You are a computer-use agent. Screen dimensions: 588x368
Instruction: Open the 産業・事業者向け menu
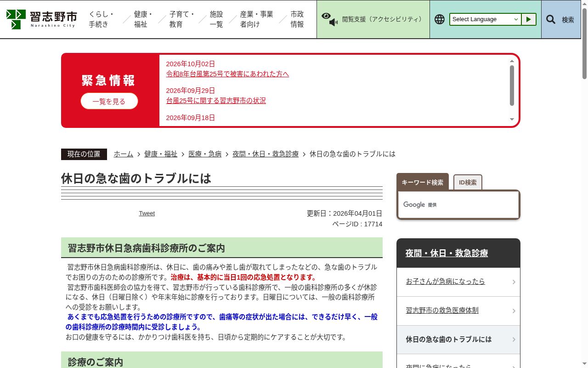256,19
